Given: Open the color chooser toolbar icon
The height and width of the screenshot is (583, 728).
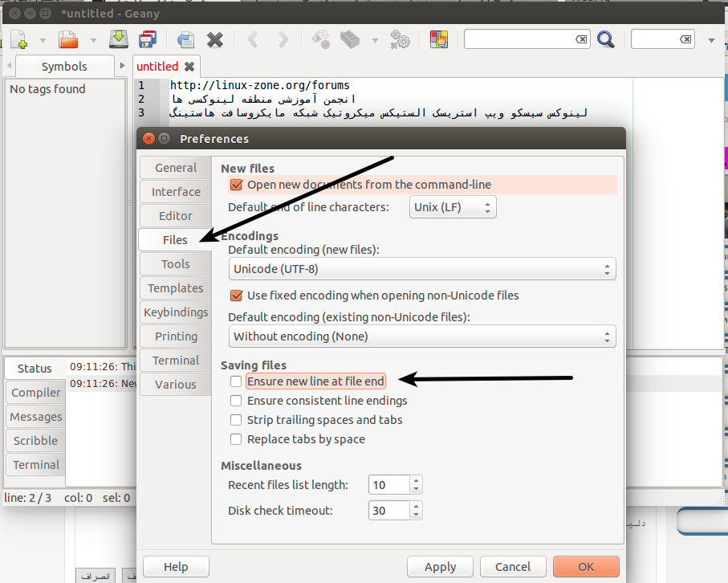Looking at the screenshot, I should pyautogui.click(x=438, y=39).
